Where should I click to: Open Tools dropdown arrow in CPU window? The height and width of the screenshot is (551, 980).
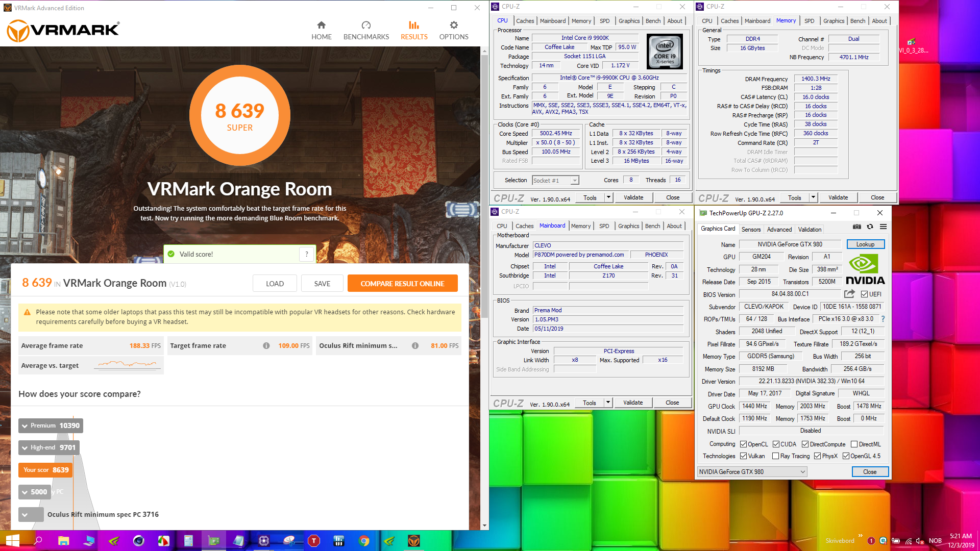pyautogui.click(x=608, y=197)
